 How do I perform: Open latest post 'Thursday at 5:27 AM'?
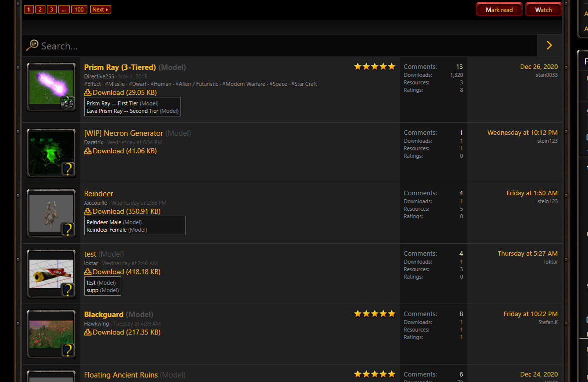point(528,254)
